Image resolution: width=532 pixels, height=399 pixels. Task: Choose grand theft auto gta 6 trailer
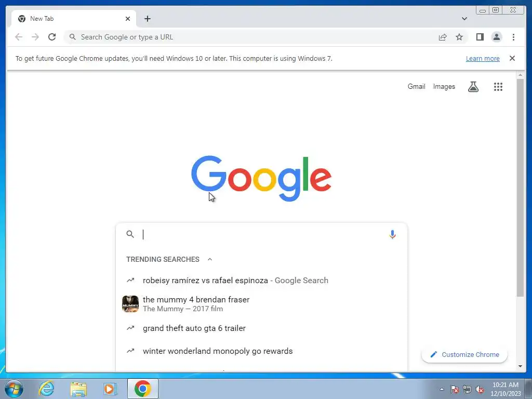click(261, 328)
